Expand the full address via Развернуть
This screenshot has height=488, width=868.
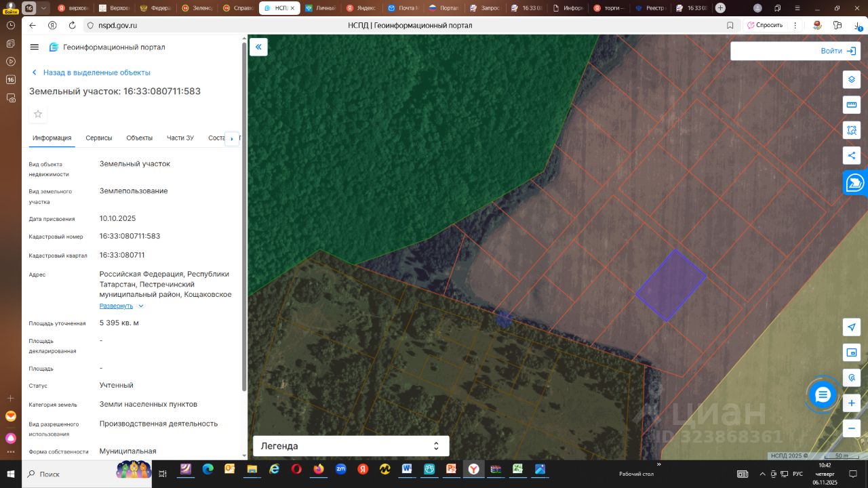pos(121,306)
